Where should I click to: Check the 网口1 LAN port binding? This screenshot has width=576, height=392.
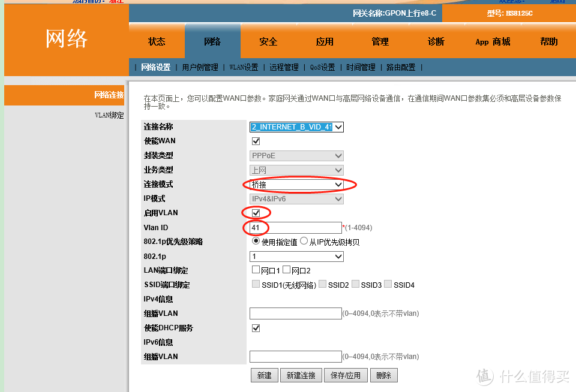[x=256, y=269]
